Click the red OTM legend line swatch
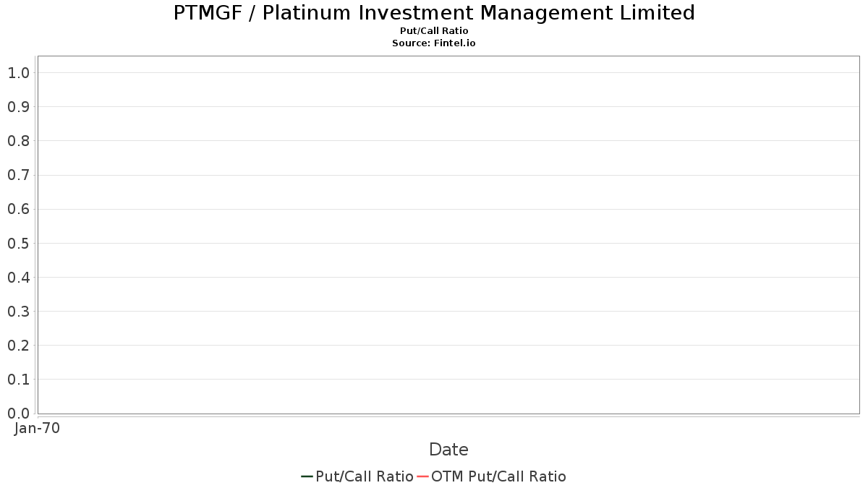This screenshot has width=868, height=488. pyautogui.click(x=423, y=476)
